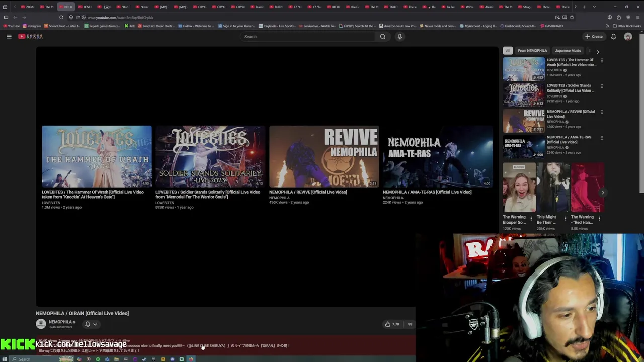The height and width of the screenshot is (362, 644).
Task: Open NEMOPHILA channel avatar below the video
Action: (41, 324)
